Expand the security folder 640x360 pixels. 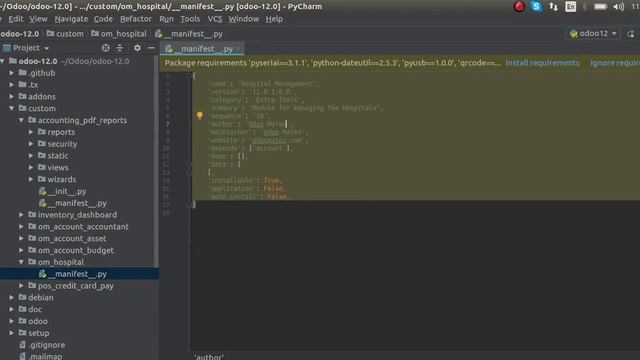pyautogui.click(x=31, y=144)
